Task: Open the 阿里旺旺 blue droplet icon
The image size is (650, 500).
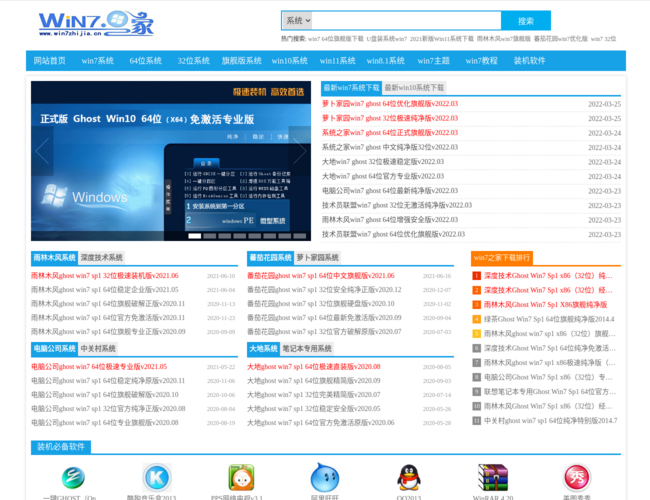Action: [x=325, y=478]
